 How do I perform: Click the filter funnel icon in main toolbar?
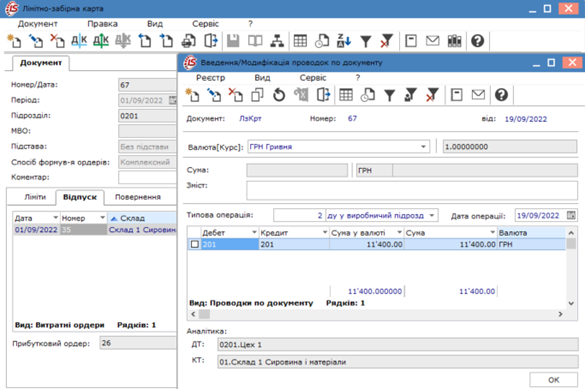click(366, 41)
